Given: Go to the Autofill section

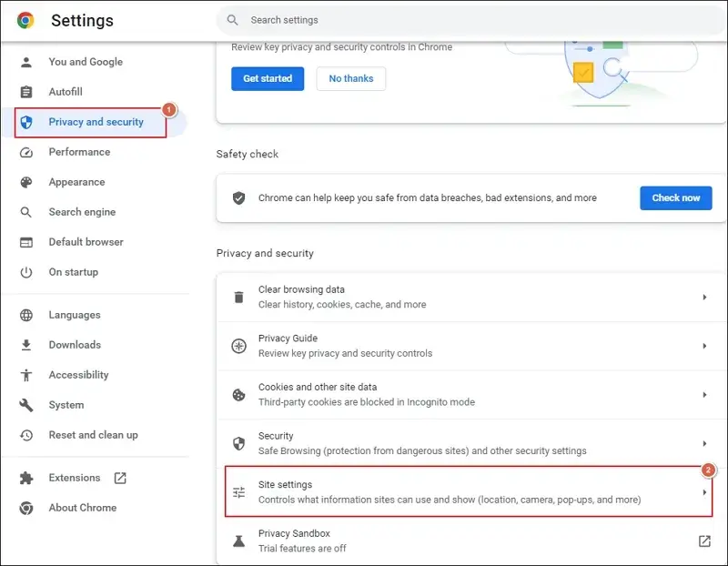Looking at the screenshot, I should coord(66,92).
